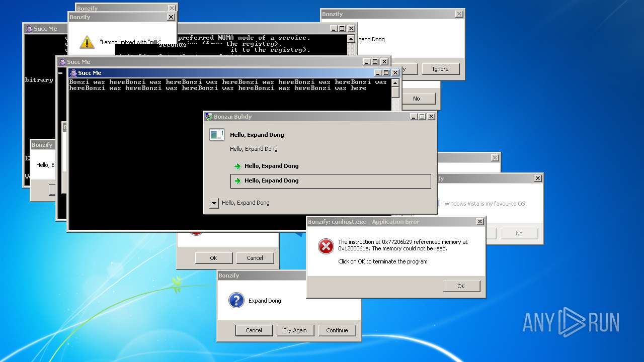Close the top-right Bonzify dialog with Ignore button
Viewport: 644px width, 362px height.
click(459, 14)
